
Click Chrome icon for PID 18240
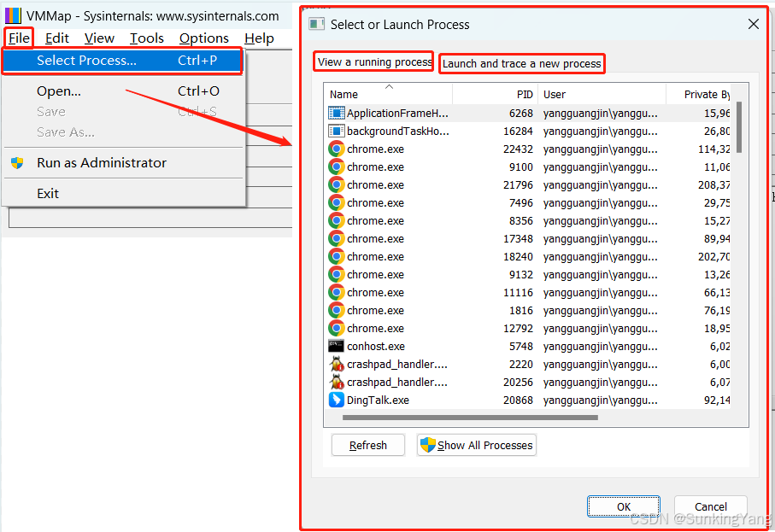tap(336, 257)
